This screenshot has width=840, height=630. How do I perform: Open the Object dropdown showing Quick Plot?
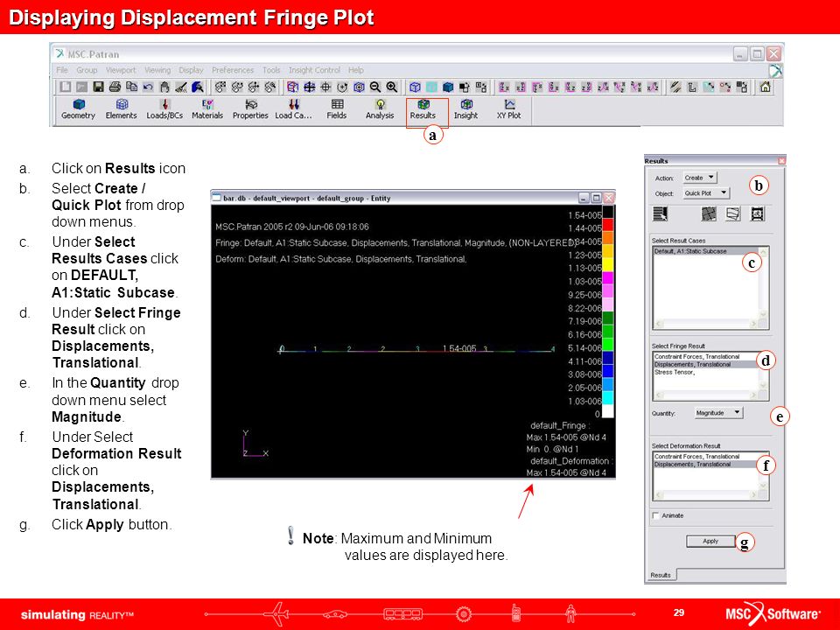(706, 193)
